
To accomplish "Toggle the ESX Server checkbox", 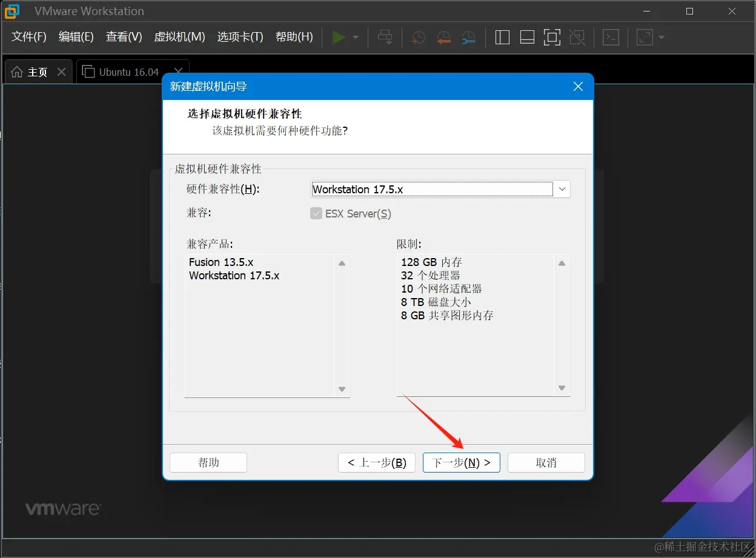I will (316, 213).
